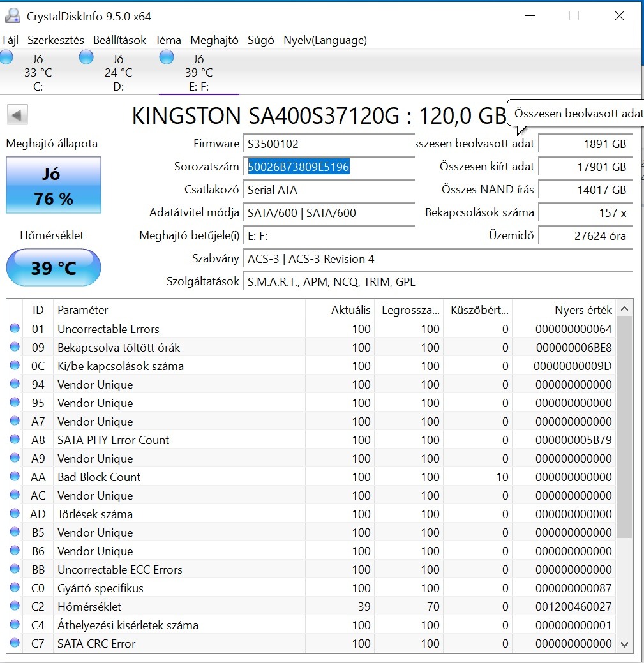Click the SMART list scroll down arrow
This screenshot has height=663, width=644.
(625, 644)
